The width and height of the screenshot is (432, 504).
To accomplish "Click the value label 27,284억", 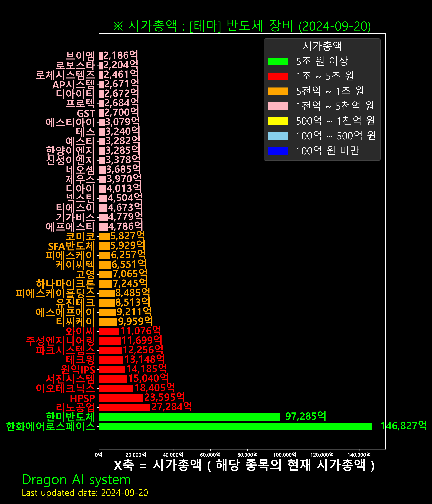I will (x=172, y=407).
